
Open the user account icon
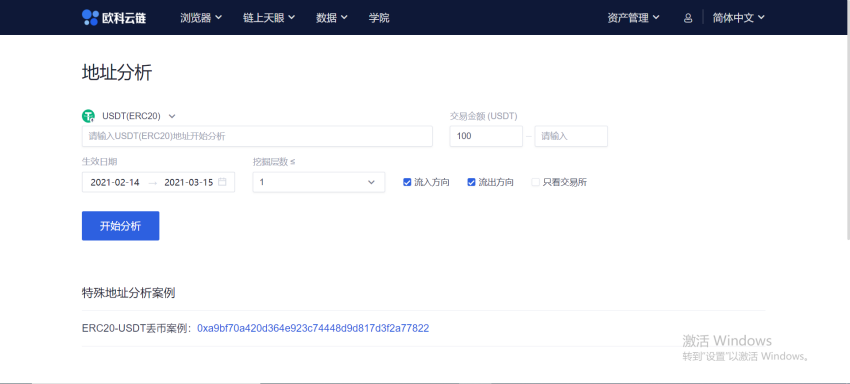click(x=688, y=18)
